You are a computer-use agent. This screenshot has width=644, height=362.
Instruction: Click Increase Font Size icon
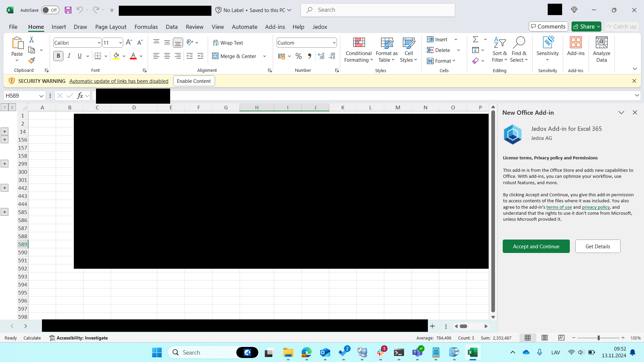pyautogui.click(x=129, y=43)
